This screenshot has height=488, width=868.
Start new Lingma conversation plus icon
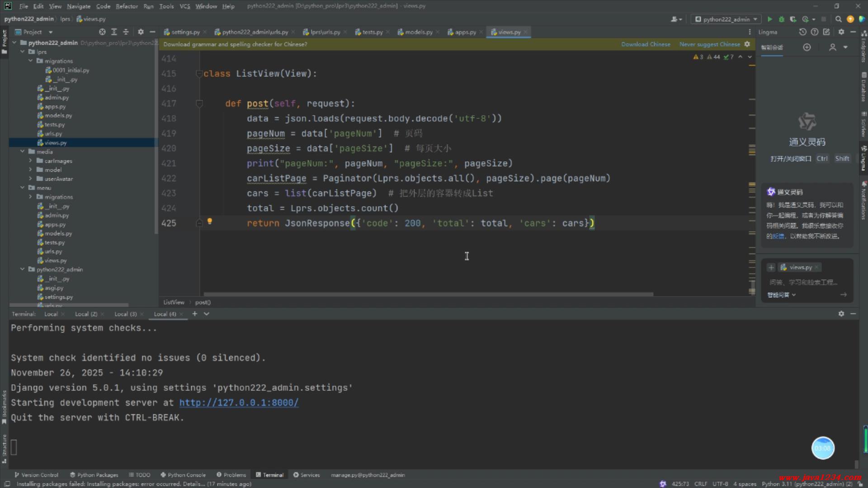pyautogui.click(x=807, y=47)
